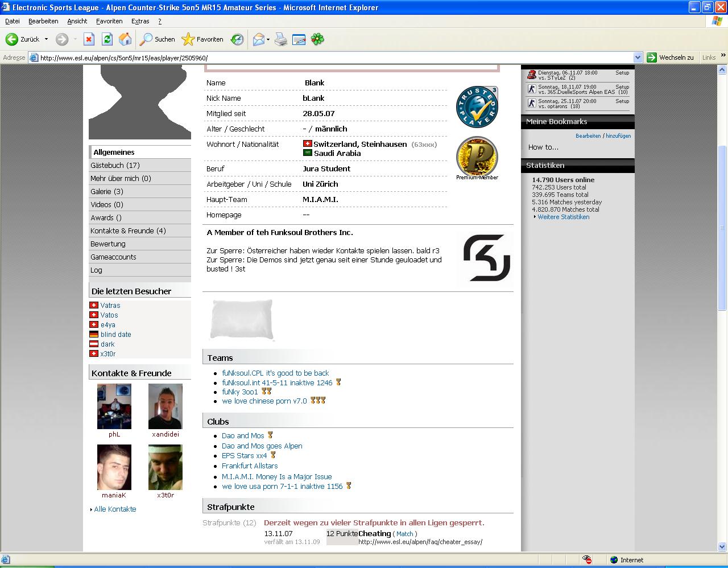Open the Gameaccounts tab
Screen dimensions: 728x568
[140, 257]
